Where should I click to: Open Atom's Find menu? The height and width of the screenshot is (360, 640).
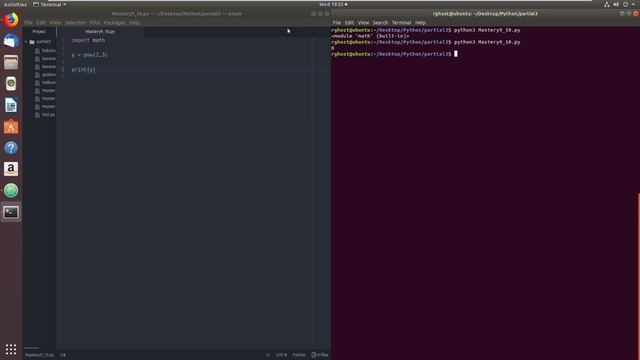point(95,23)
